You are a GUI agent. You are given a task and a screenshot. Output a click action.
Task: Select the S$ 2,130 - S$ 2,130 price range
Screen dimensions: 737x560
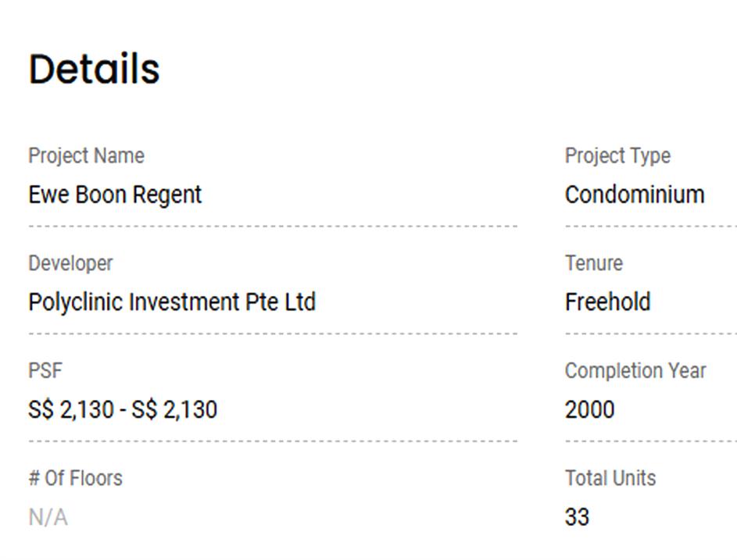(123, 410)
